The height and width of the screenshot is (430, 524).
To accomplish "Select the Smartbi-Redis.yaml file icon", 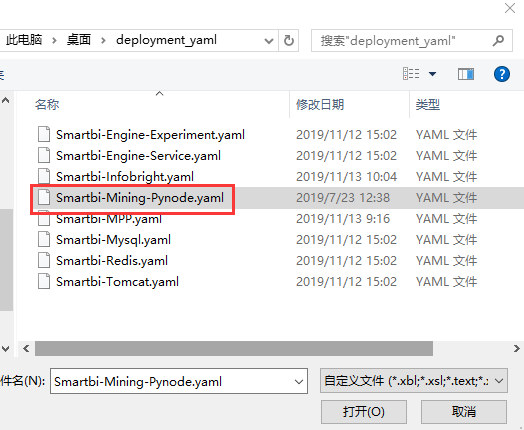I will [44, 260].
